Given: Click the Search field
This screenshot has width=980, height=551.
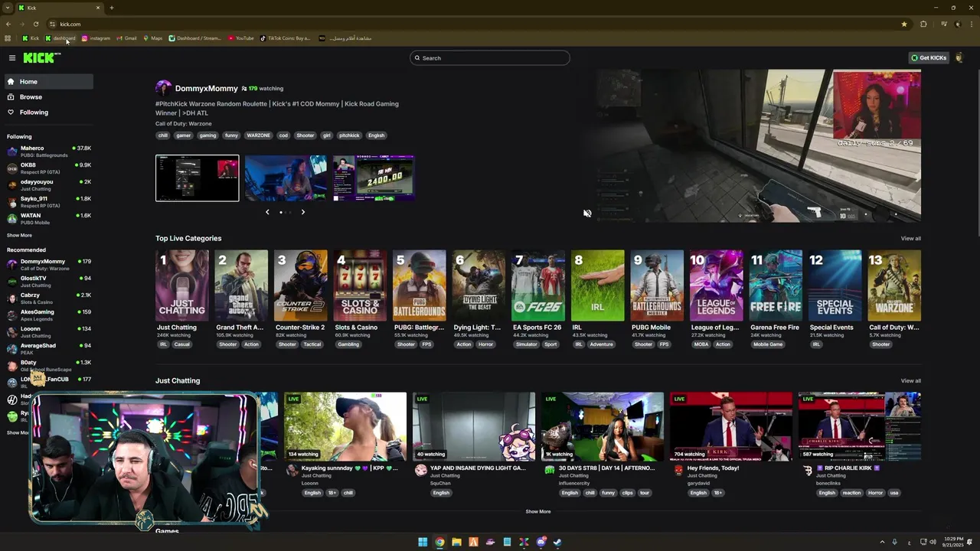Looking at the screenshot, I should coord(490,58).
